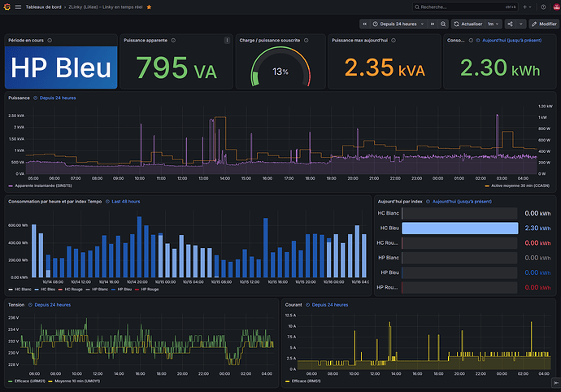Click the Puissance panel Depuis 24 heures override
Screen dimensions: 561x392
click(54, 98)
